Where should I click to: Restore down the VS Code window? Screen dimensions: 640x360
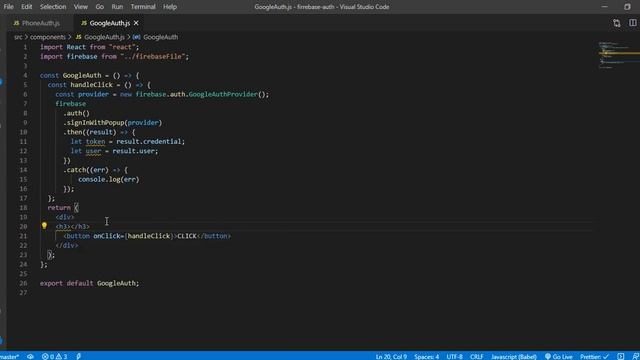tap(627, 7)
